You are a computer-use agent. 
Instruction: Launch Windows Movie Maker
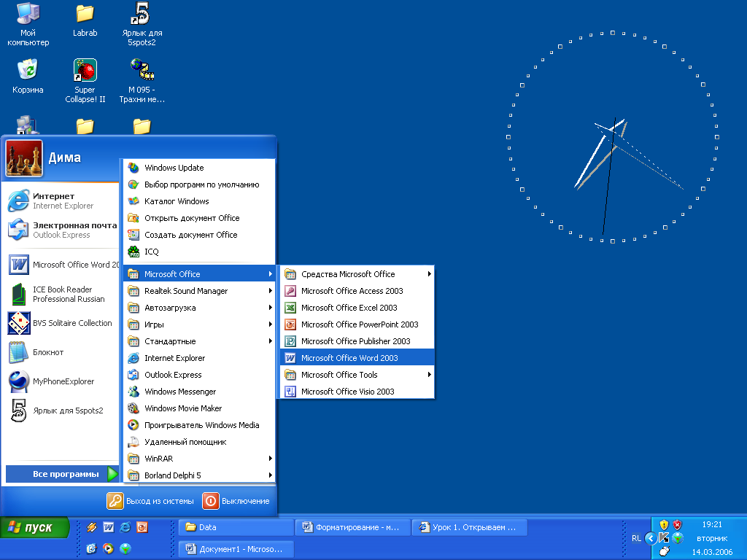(199, 408)
